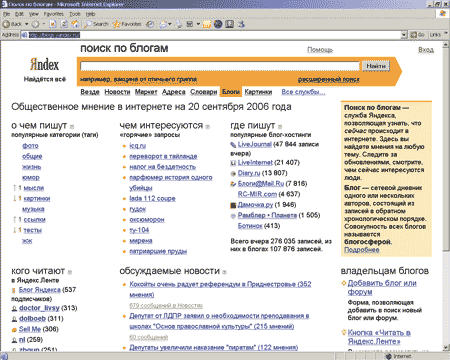
Task: Switch to the Картинки search tab
Action: (x=258, y=92)
